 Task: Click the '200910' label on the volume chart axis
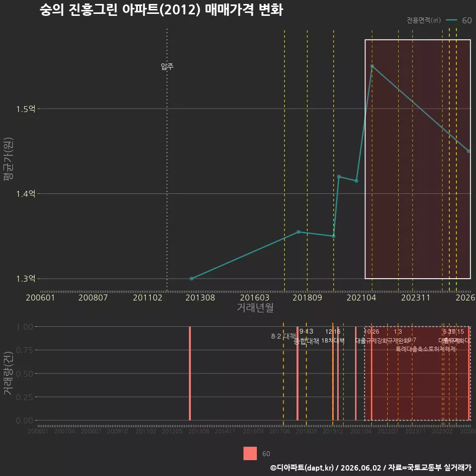[118, 431]
